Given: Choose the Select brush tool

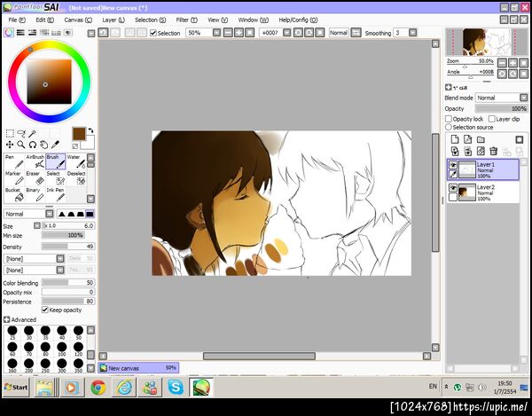Looking at the screenshot, I should click(56, 177).
